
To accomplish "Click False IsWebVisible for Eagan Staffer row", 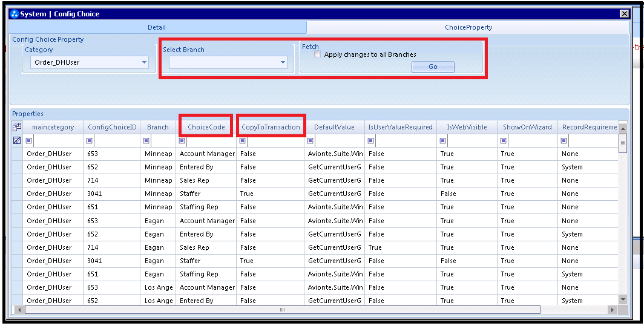I will [467, 261].
